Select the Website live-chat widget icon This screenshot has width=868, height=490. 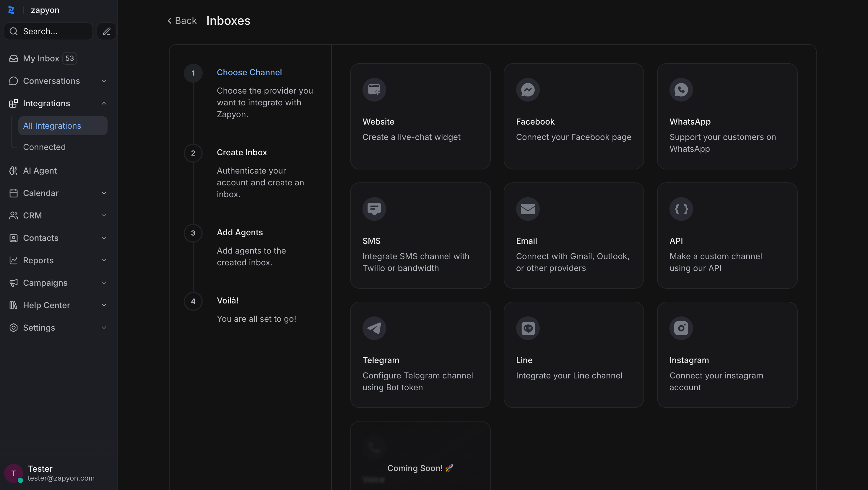(x=374, y=89)
